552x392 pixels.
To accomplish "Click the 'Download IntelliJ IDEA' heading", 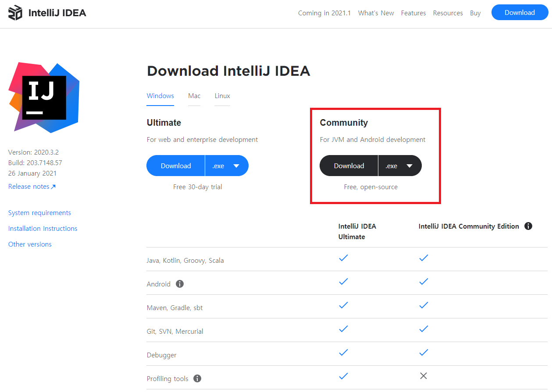I will pos(228,71).
